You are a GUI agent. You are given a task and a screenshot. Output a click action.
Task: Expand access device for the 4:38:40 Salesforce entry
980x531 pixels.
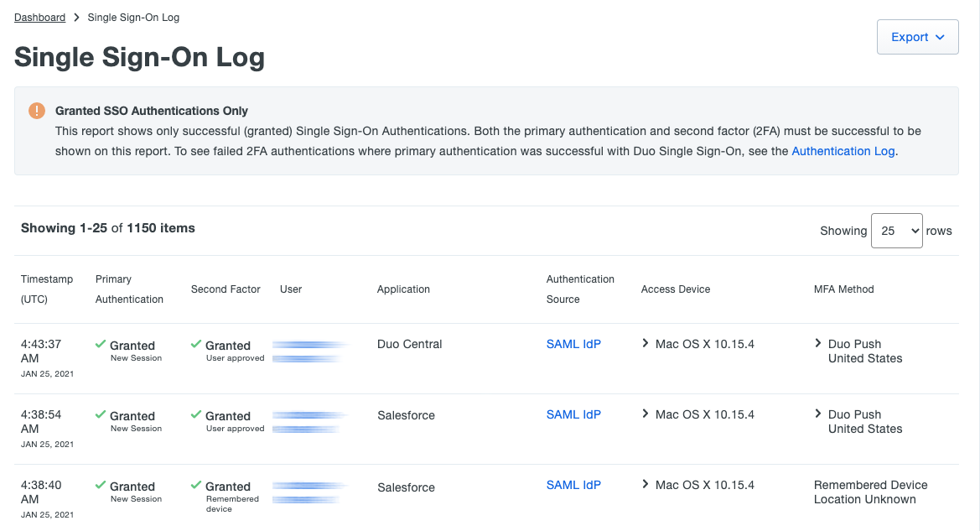click(x=645, y=484)
